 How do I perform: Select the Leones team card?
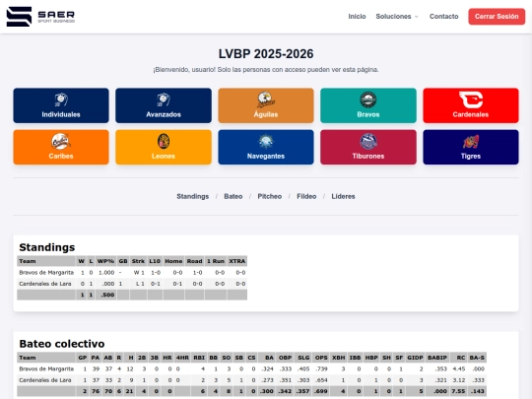164,147
